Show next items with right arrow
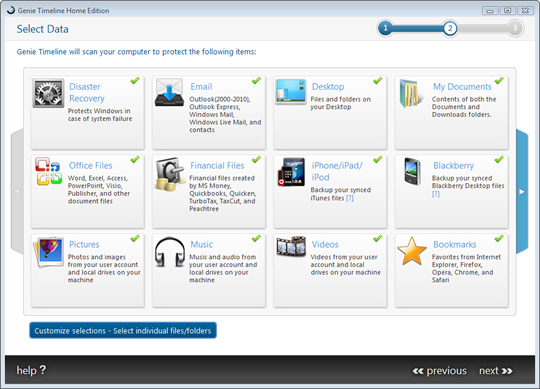The width and height of the screenshot is (540, 389). click(x=522, y=191)
